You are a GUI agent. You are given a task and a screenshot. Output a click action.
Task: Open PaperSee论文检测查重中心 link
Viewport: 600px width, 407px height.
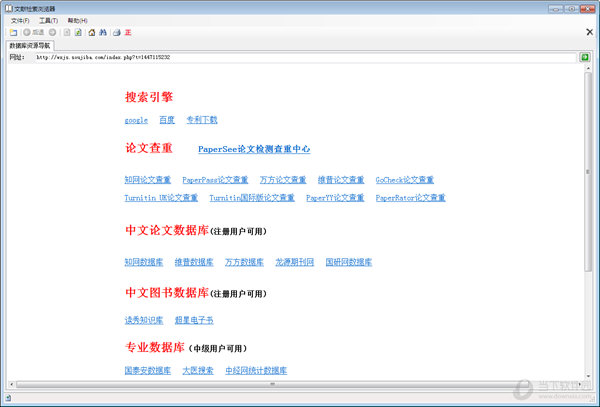254,149
